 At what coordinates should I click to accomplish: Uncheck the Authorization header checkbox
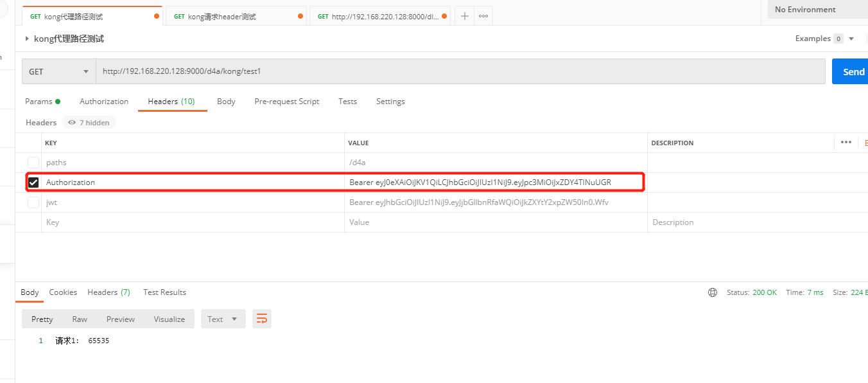[33, 183]
